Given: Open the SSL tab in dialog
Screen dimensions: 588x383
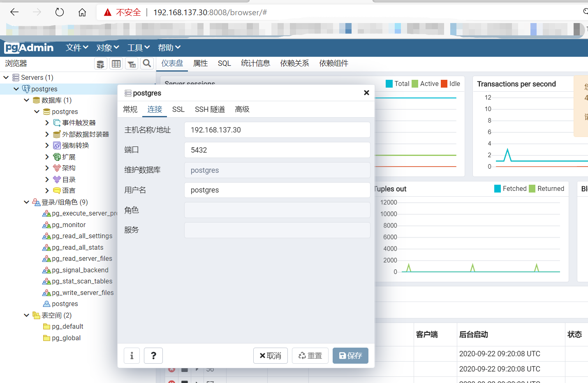Looking at the screenshot, I should (178, 109).
